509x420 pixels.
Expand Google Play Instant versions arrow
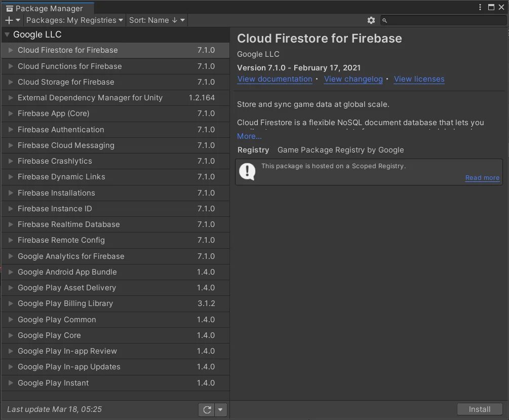tap(11, 383)
